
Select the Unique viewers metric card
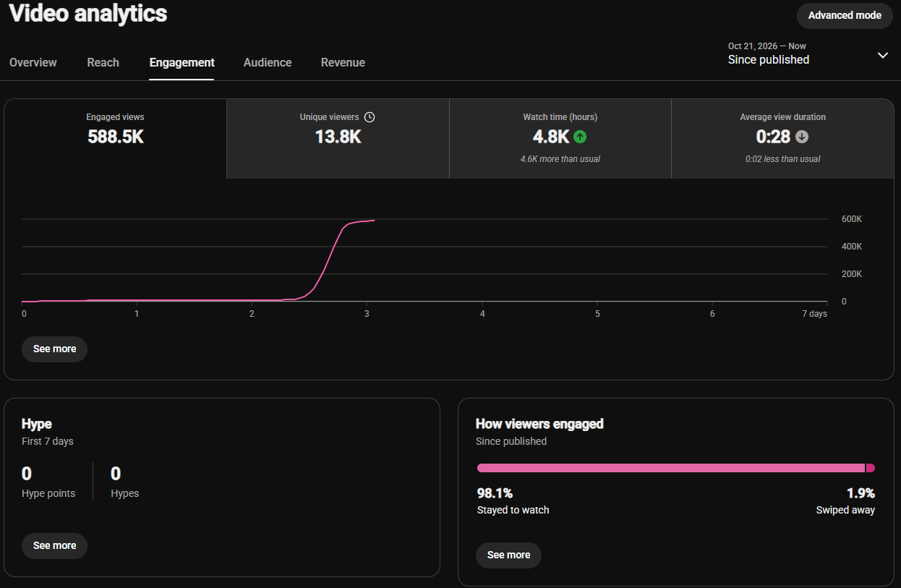click(x=338, y=139)
